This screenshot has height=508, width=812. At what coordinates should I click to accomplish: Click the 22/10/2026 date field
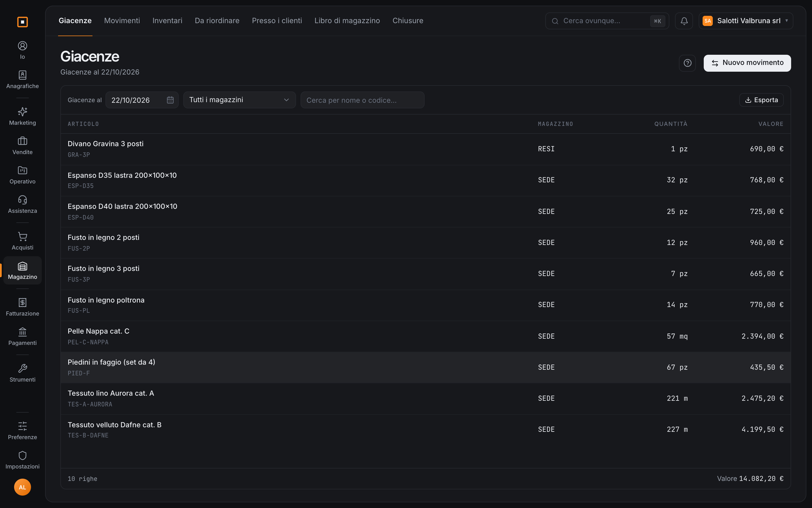click(x=142, y=100)
